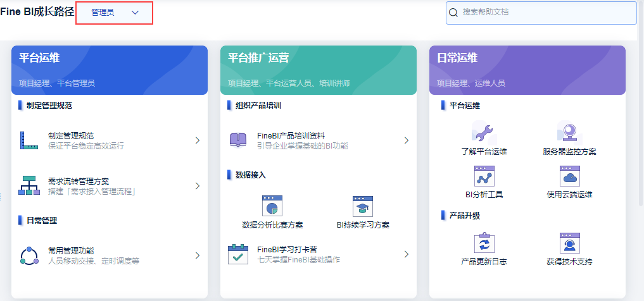
Task: Click the BI分析工具 label
Action: coord(484,195)
